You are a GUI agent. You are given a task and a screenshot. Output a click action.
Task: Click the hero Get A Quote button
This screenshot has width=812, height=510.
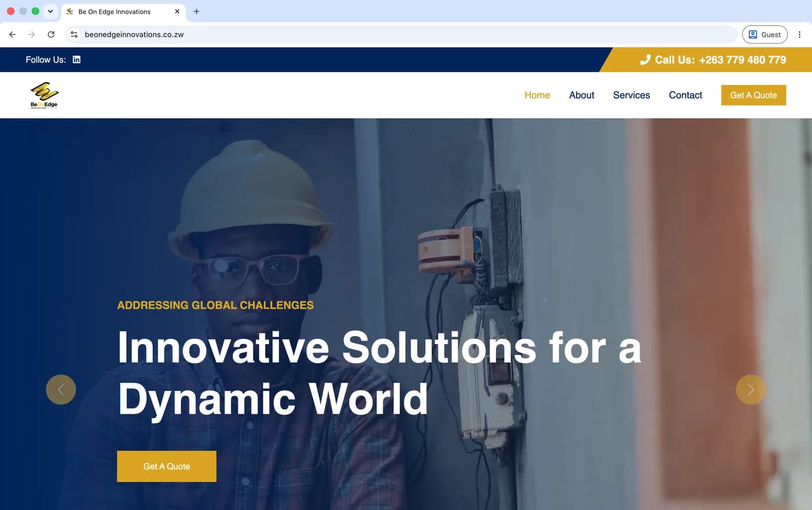point(166,466)
